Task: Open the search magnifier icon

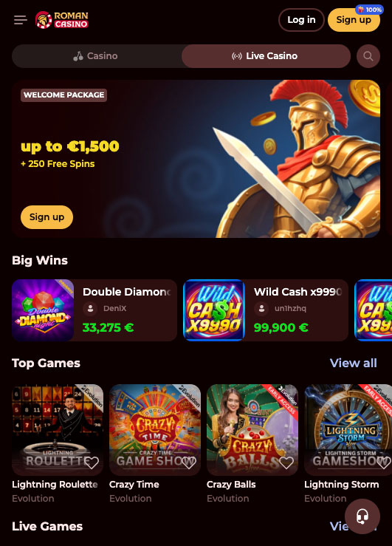Action: [368, 56]
